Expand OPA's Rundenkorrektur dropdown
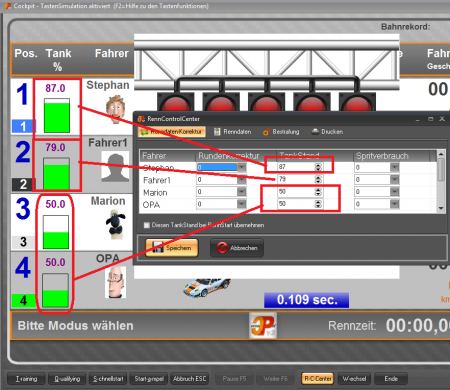Image resolution: width=450 pixels, height=390 pixels. pos(242,204)
